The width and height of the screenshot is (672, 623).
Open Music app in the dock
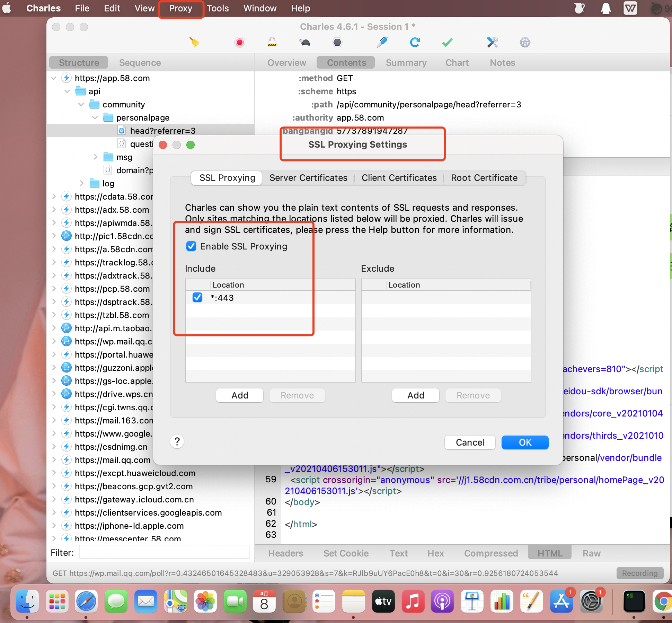pos(413,601)
